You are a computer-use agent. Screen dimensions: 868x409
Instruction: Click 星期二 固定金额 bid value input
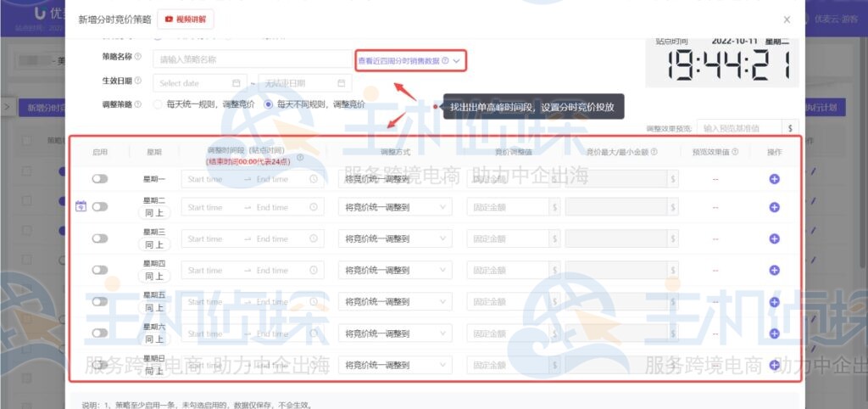(x=509, y=207)
